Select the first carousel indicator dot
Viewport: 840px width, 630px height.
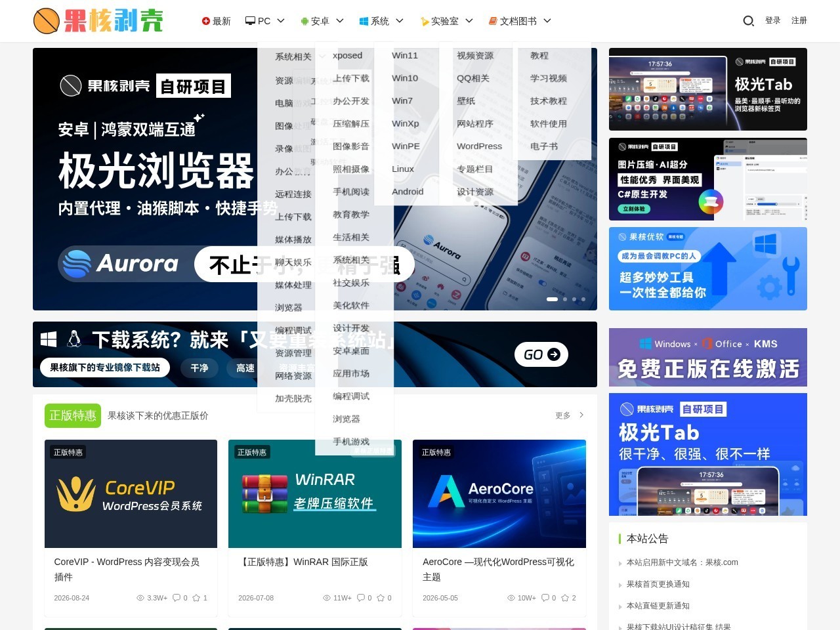(553, 299)
